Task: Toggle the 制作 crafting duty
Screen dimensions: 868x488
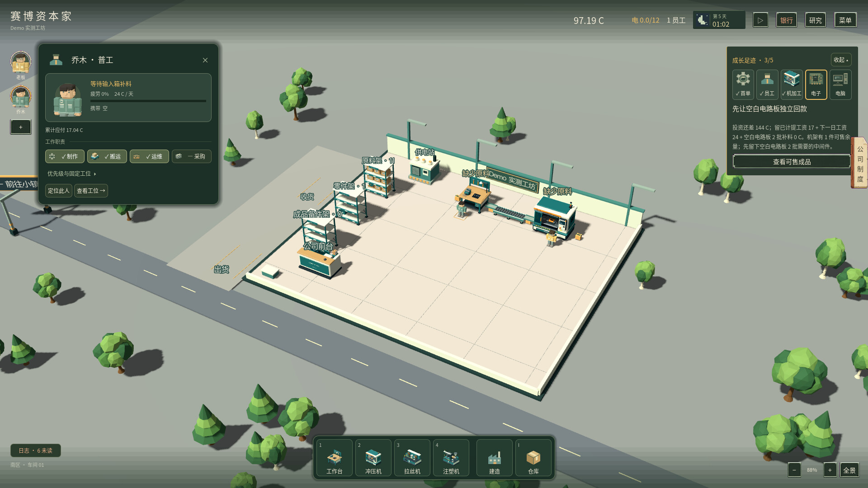Action: click(x=65, y=156)
